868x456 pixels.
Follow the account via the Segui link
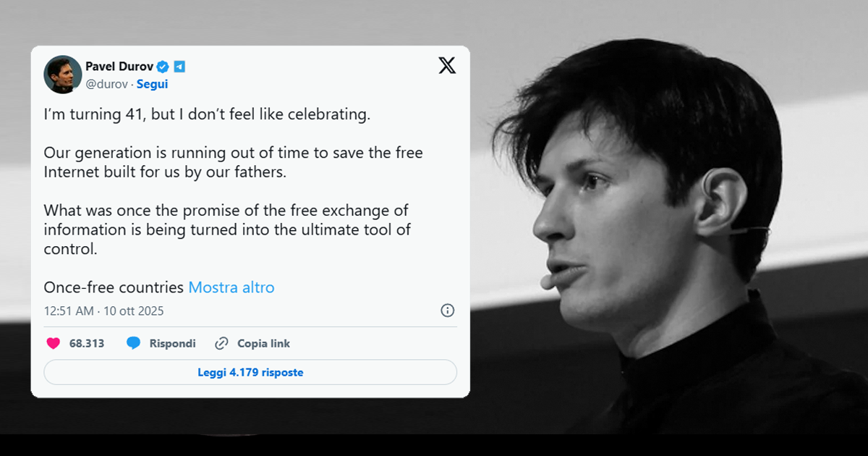[152, 84]
